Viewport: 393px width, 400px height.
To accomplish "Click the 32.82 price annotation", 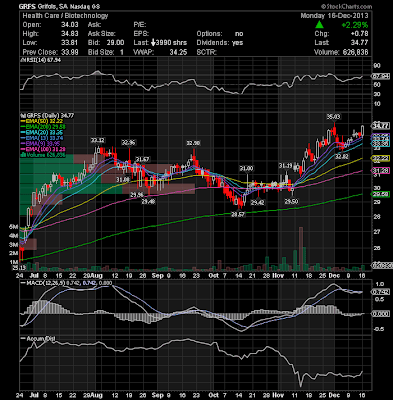I will pyautogui.click(x=342, y=156).
